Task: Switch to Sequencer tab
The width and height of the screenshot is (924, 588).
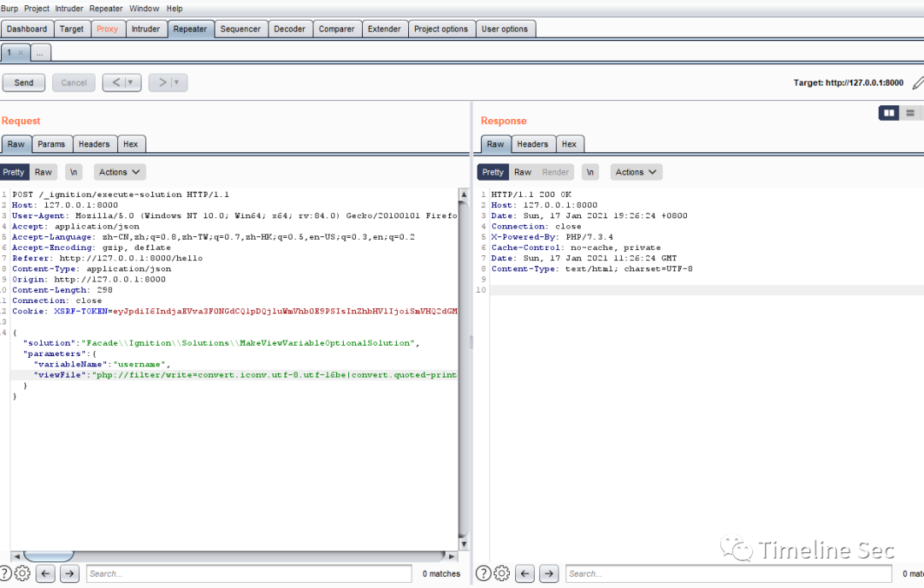Action: click(x=240, y=29)
